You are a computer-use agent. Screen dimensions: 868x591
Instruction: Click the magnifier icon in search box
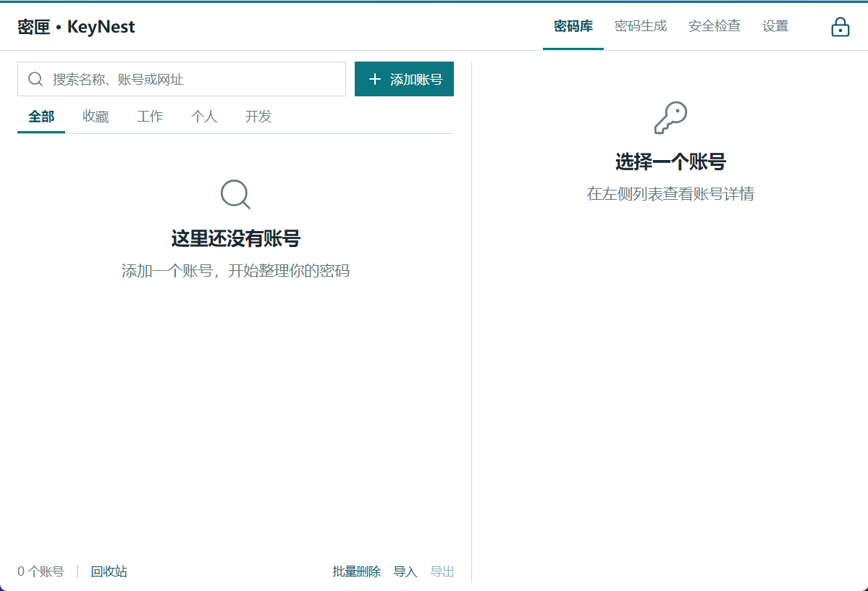35,79
